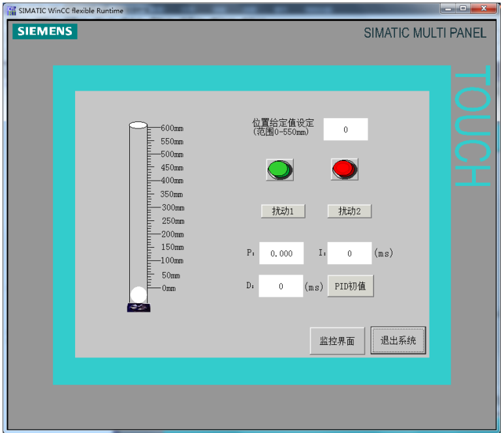Image resolution: width=504 pixels, height=433 pixels.
Task: Click the top opening of the glass tube
Action: click(x=138, y=125)
